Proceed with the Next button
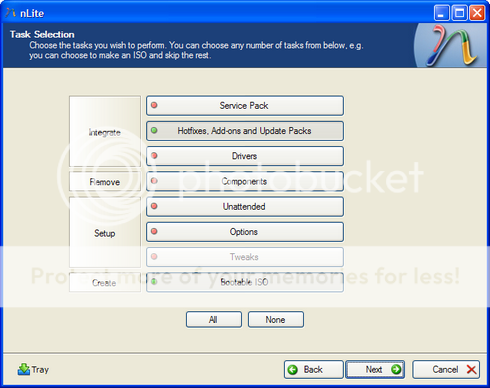 (x=375, y=369)
